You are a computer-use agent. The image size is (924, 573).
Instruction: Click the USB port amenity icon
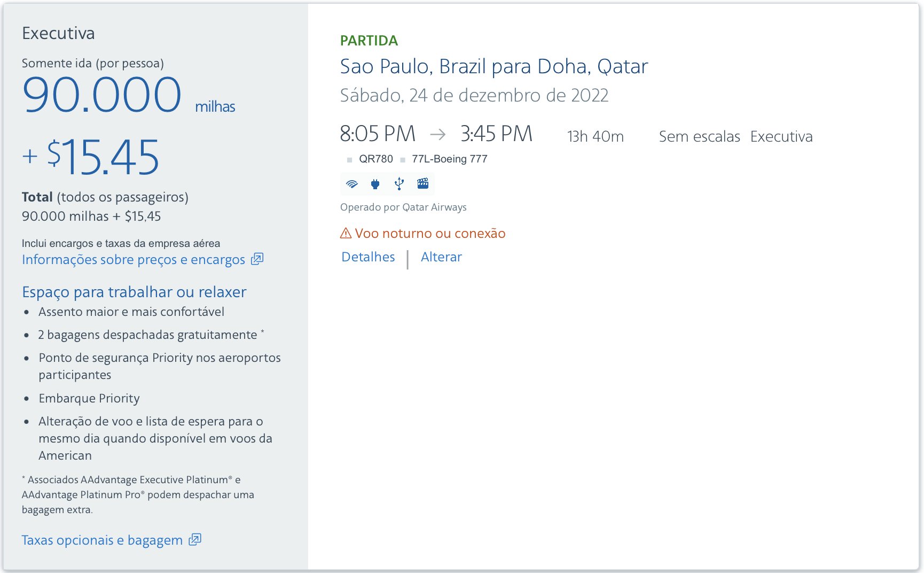click(399, 184)
